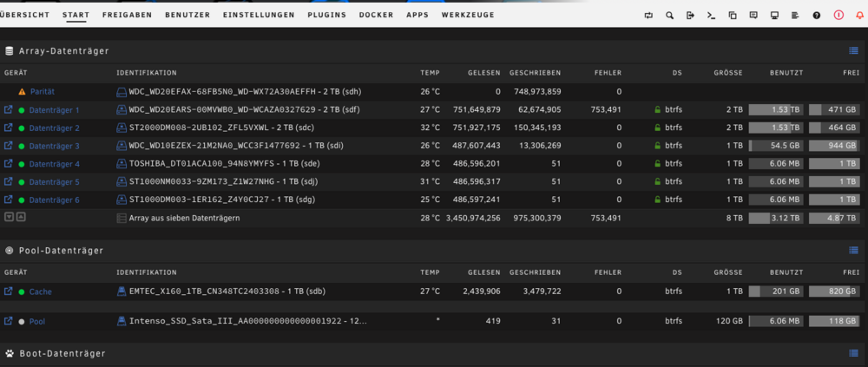Click the Array-Datenträger section heading
The height and width of the screenshot is (367, 868).
63,51
